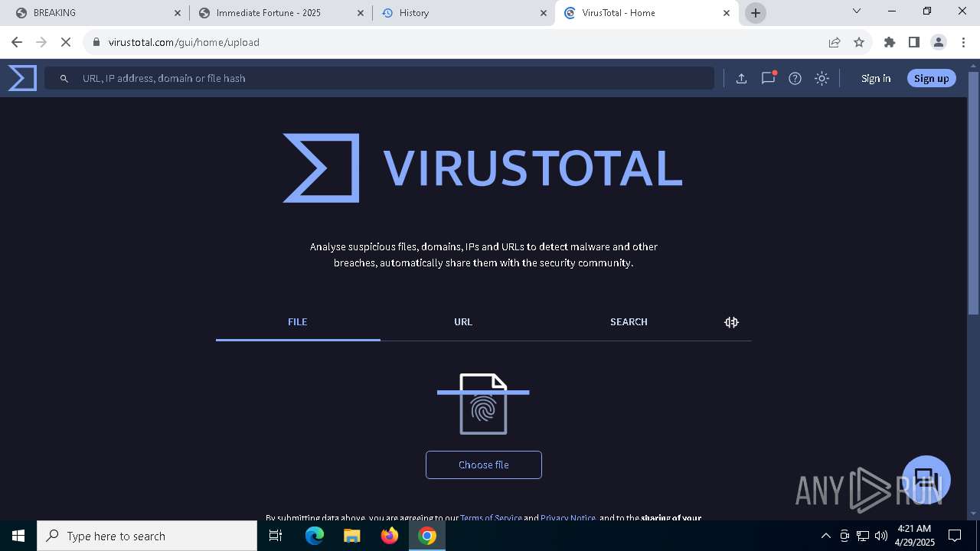
Task: Open the network tray icon
Action: point(862,536)
